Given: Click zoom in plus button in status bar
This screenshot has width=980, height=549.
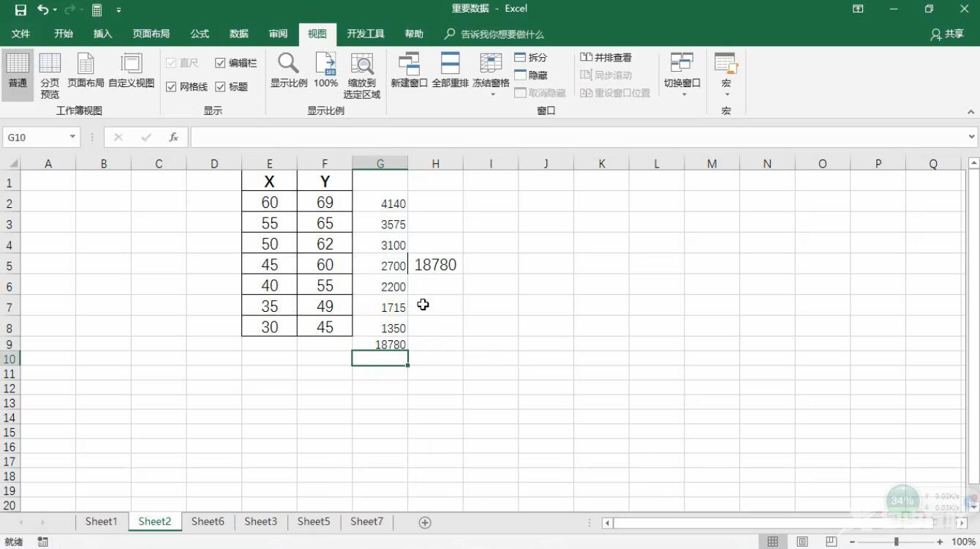Looking at the screenshot, I should pyautogui.click(x=940, y=542).
